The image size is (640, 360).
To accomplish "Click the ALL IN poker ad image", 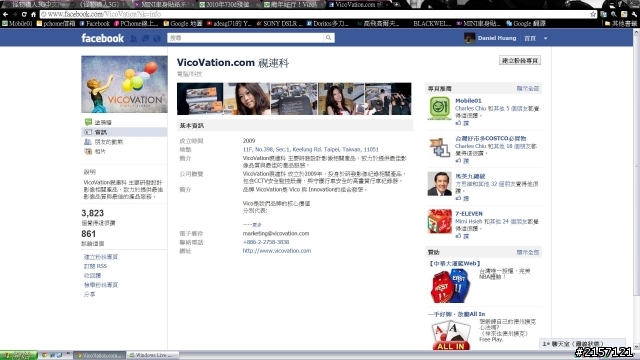I will coord(451,335).
